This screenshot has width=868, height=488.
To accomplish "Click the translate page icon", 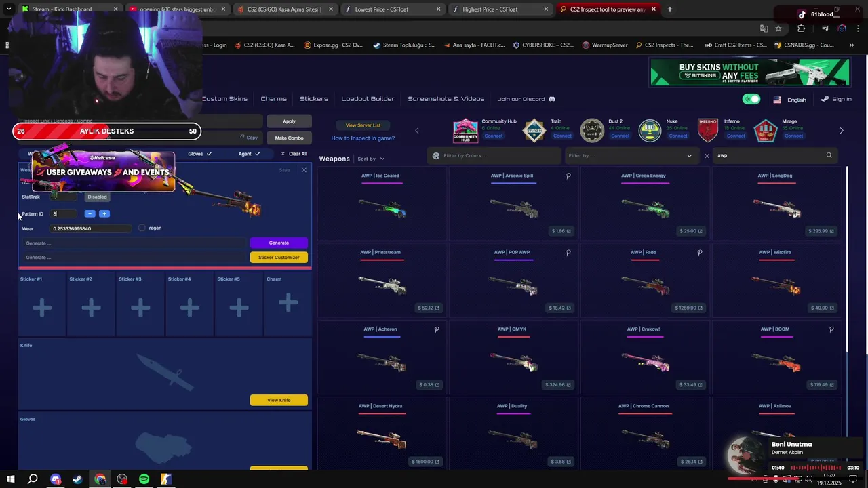I will click(764, 28).
